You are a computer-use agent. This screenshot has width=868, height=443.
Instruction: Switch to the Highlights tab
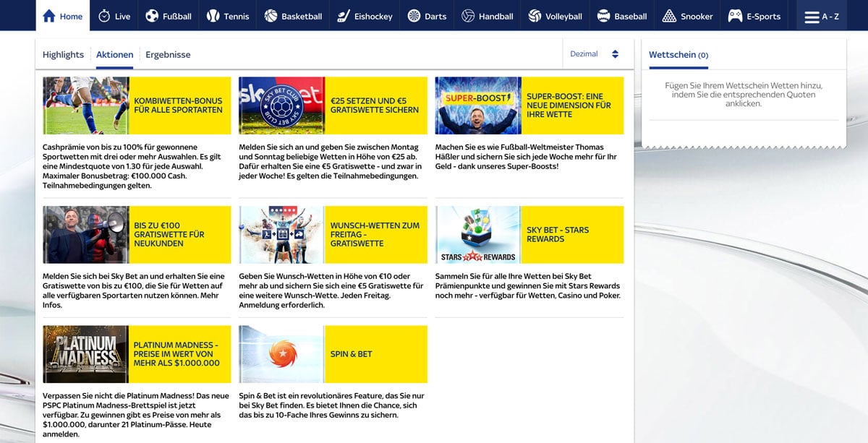pos(63,55)
